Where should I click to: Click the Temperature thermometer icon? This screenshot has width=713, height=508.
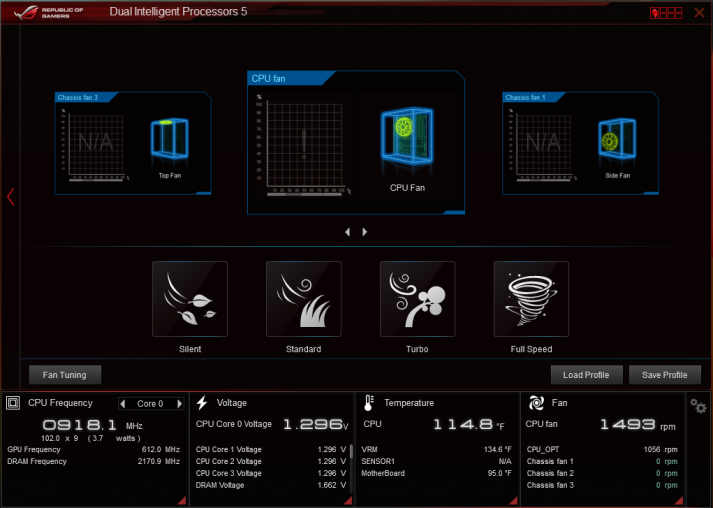(369, 403)
